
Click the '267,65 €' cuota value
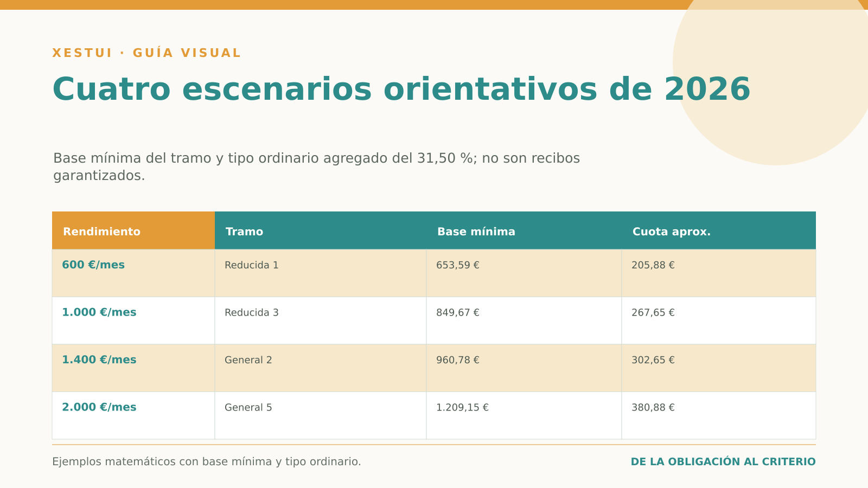tap(653, 313)
